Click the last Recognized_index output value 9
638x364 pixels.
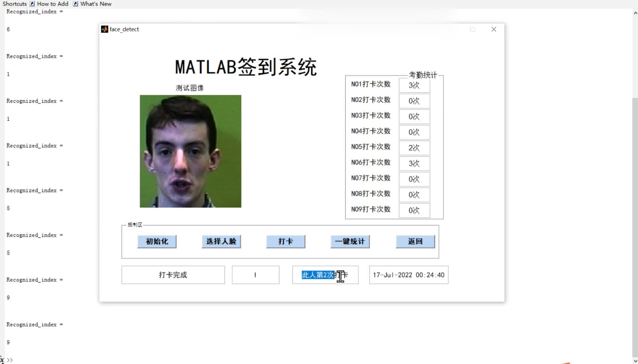coord(8,342)
